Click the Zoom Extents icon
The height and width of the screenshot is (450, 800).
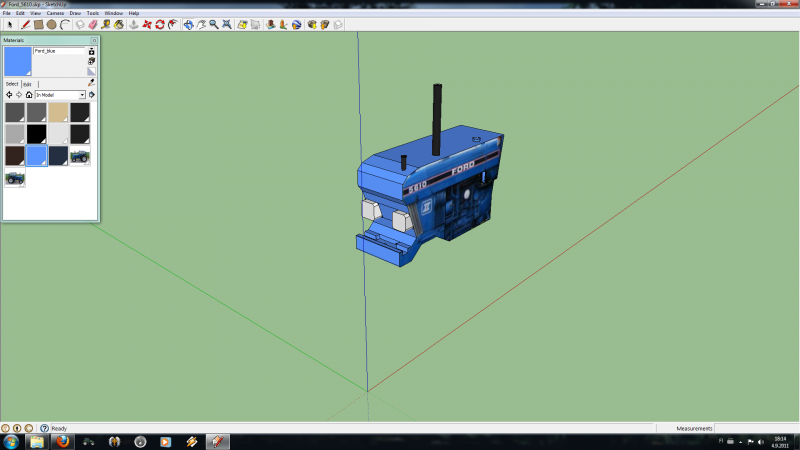coord(227,24)
